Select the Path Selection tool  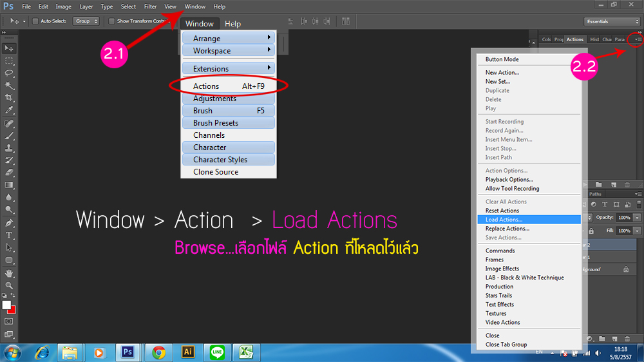point(8,248)
